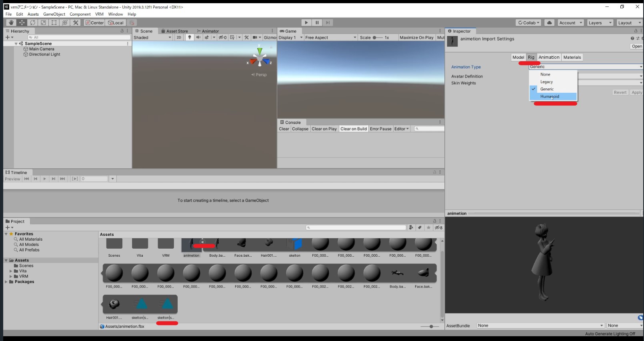The height and width of the screenshot is (341, 644).
Task: Open Shaded draw mode dropdown
Action: coord(152,38)
